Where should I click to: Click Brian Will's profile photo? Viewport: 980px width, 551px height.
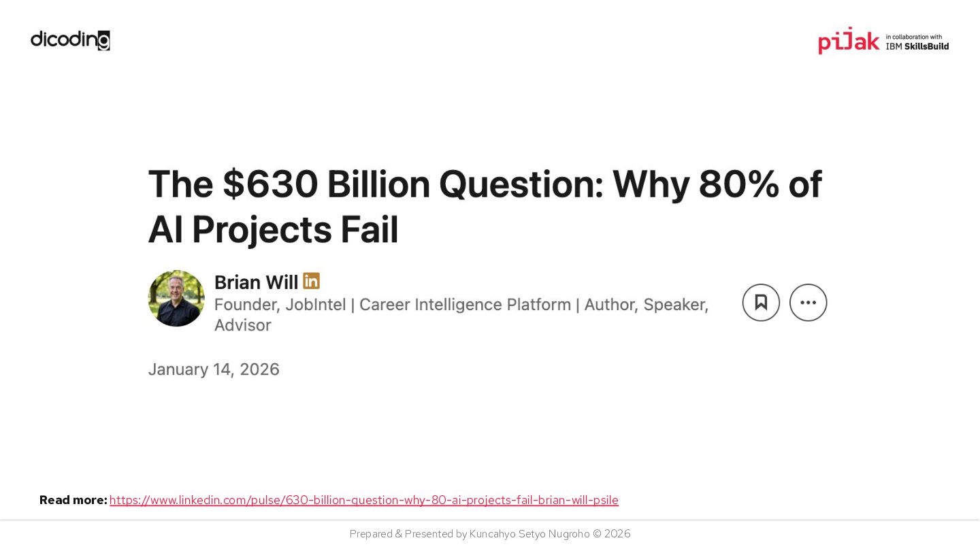coord(176,299)
